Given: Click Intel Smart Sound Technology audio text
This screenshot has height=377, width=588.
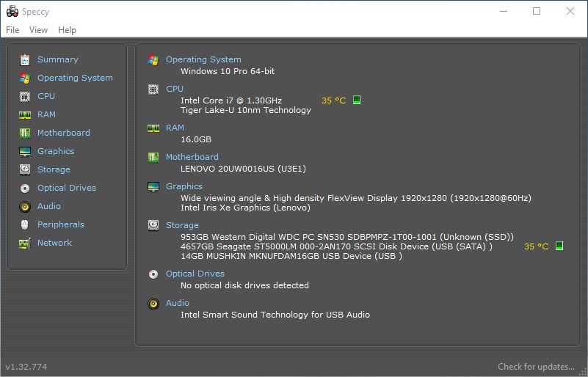Looking at the screenshot, I should (x=275, y=315).
